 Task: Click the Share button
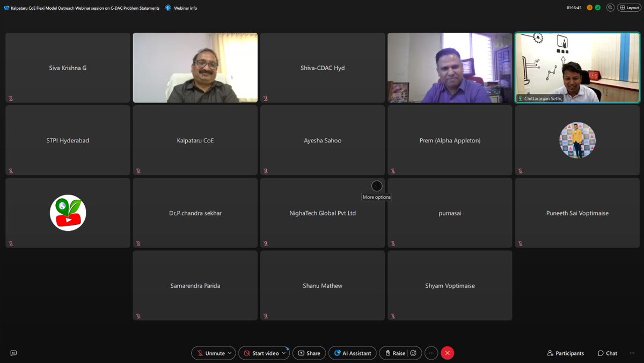click(309, 353)
